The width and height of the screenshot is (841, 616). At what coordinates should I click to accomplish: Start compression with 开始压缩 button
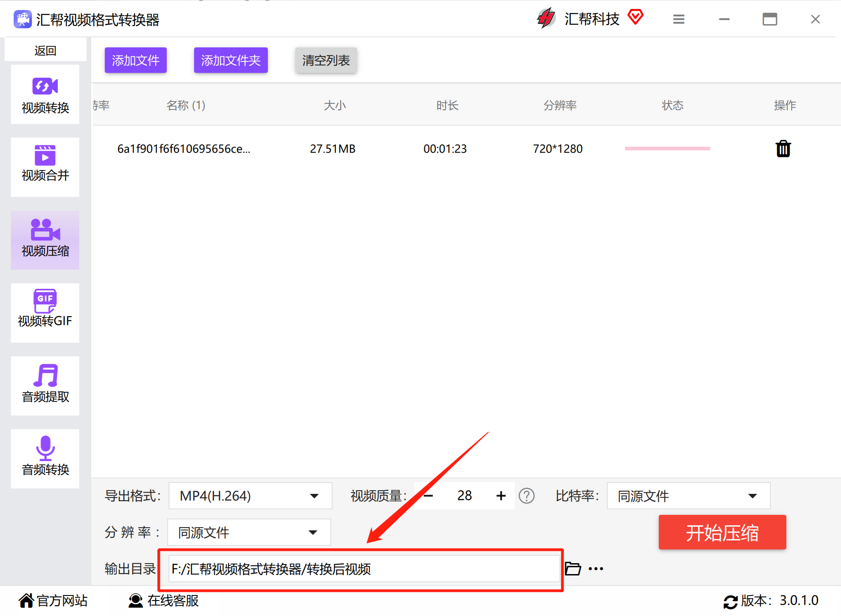[723, 532]
